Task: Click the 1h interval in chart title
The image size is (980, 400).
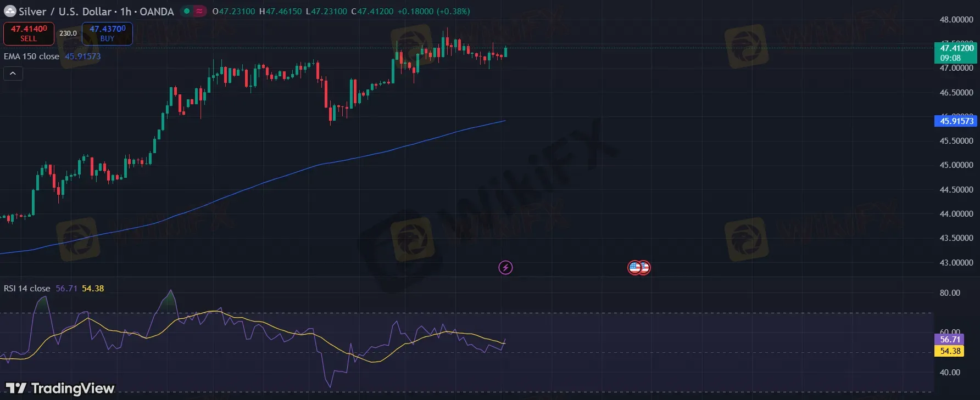Action: pos(126,12)
